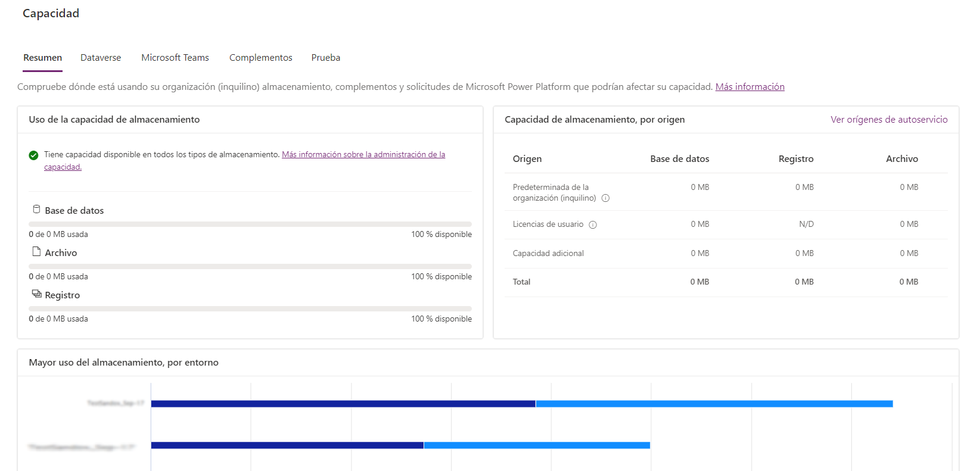Select the Complementos tab

click(261, 58)
